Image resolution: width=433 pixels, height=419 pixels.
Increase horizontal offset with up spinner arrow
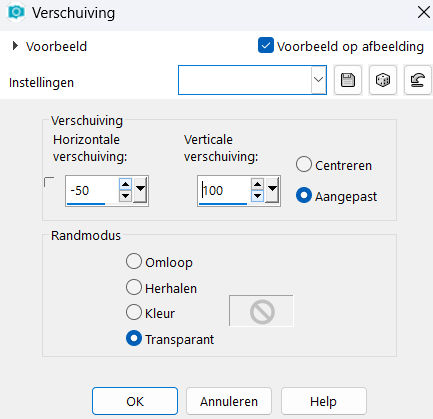coord(125,184)
